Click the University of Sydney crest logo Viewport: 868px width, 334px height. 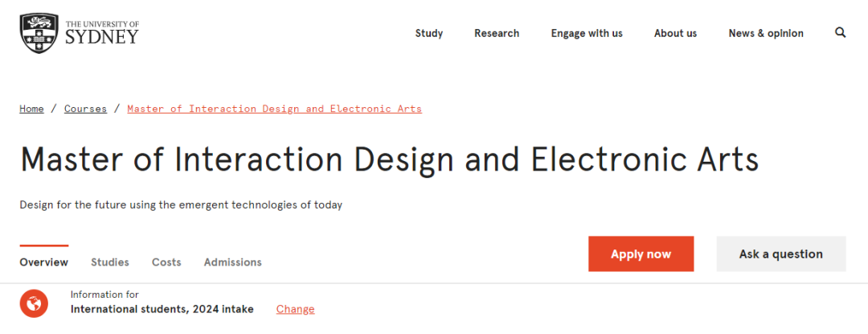[40, 34]
